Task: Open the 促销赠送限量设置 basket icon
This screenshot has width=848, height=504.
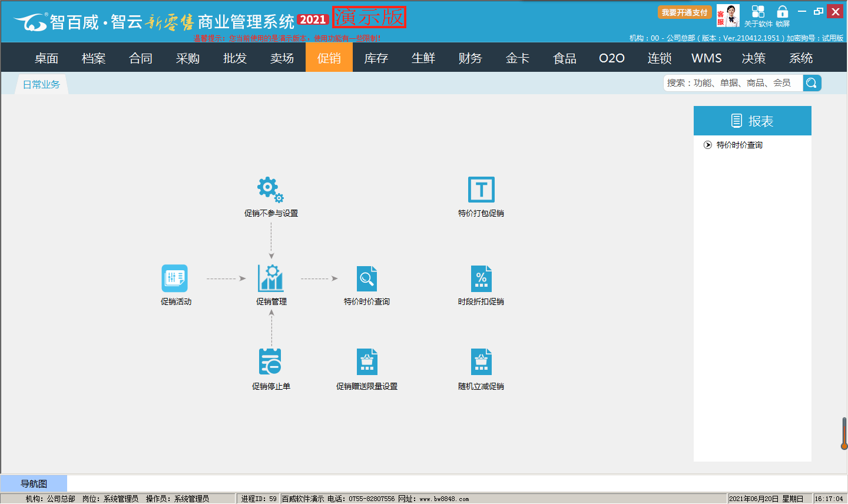Action: tap(366, 362)
